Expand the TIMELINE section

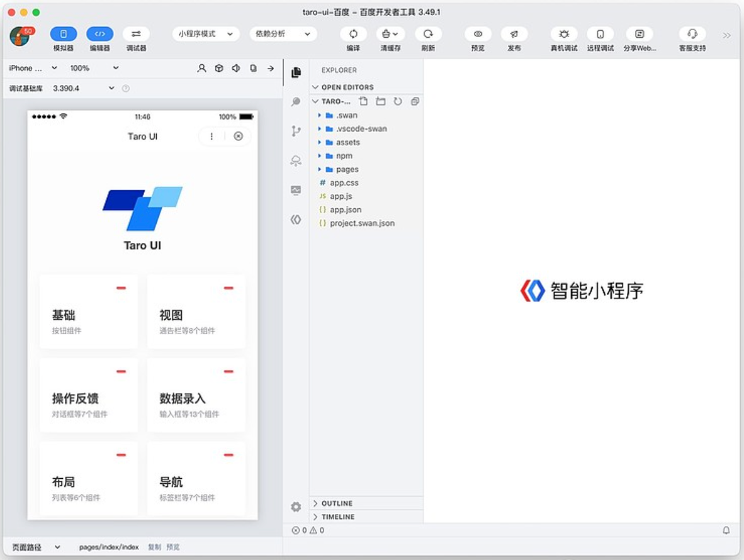click(366, 517)
